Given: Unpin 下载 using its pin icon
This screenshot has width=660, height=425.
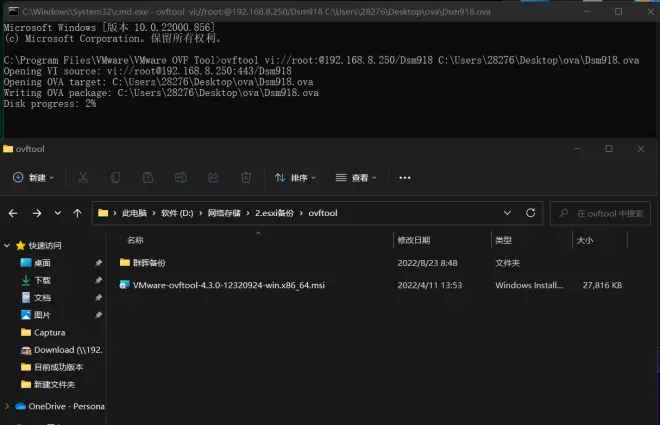Looking at the screenshot, I should 98,280.
